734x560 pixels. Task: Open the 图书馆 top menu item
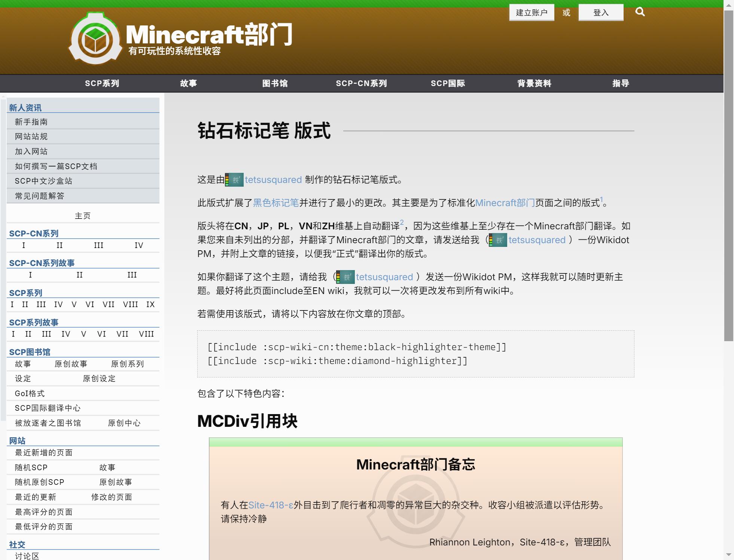pyautogui.click(x=275, y=83)
